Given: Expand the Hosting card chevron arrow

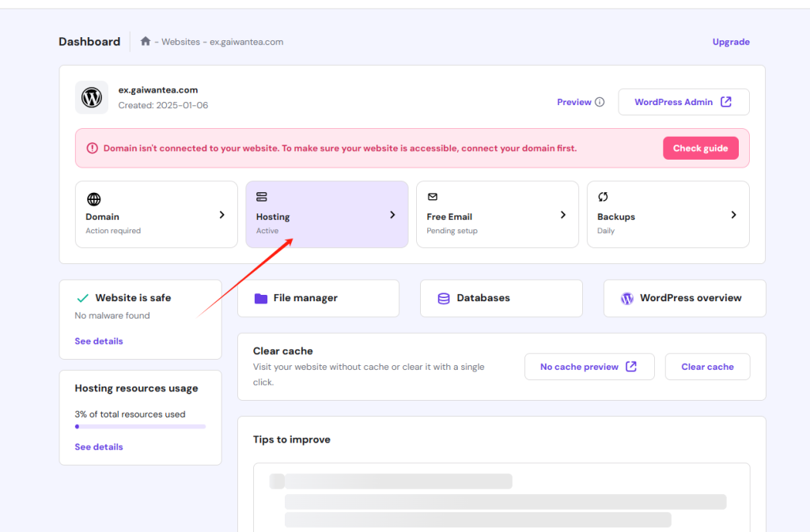Looking at the screenshot, I should (x=392, y=215).
